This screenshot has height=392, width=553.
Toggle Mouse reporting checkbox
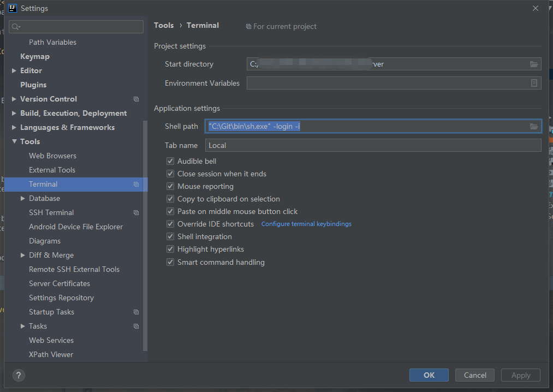point(170,186)
